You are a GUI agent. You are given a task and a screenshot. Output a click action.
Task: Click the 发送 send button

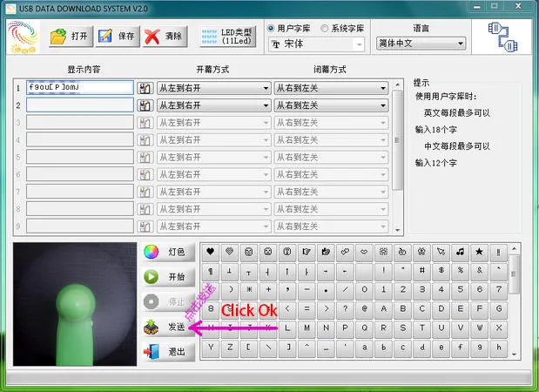(x=168, y=327)
